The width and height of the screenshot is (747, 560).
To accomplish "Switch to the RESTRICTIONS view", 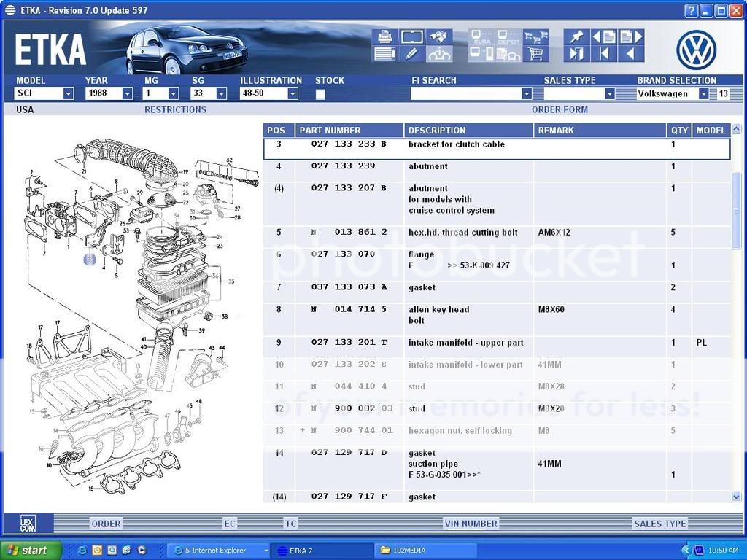I will (x=175, y=109).
